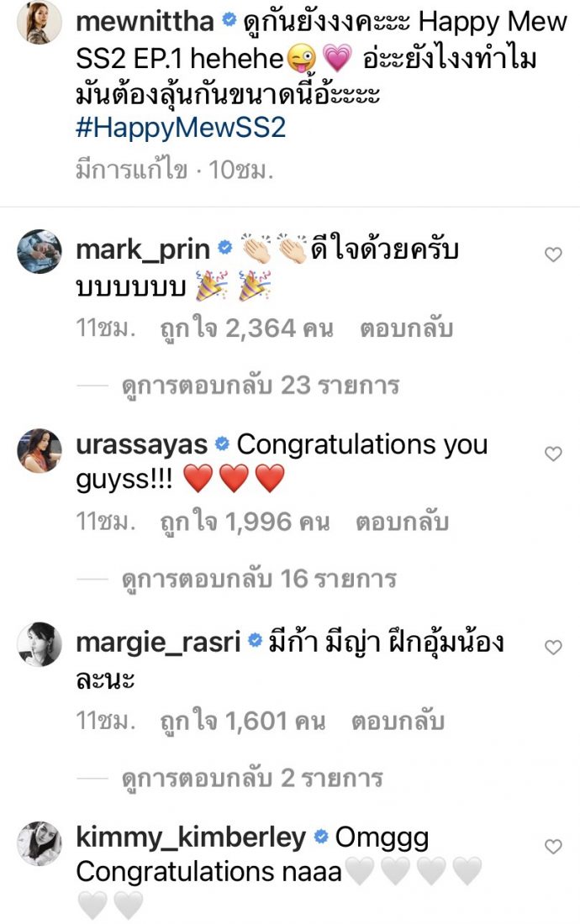Expand the 16 replies under urassayas's comment

coord(258,579)
